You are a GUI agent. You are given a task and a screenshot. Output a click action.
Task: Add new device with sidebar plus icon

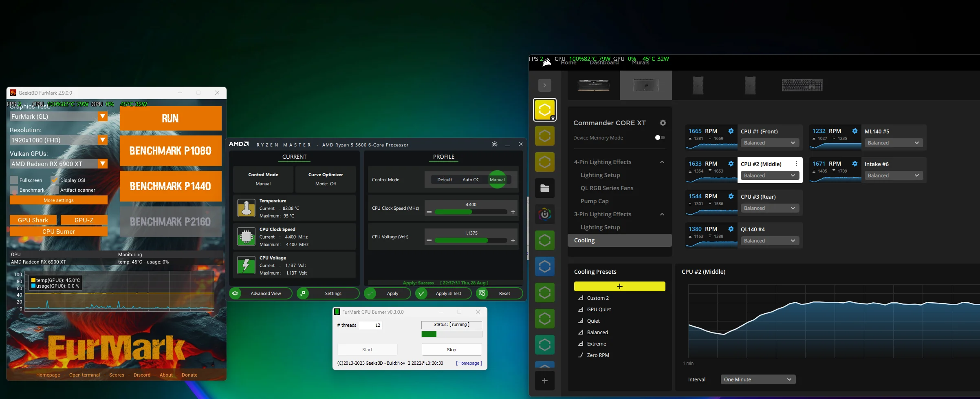click(544, 381)
